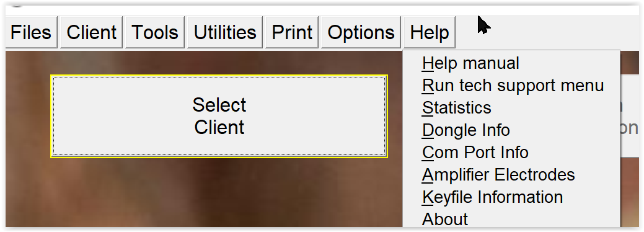The width and height of the screenshot is (644, 232).
Task: Open the Options menu
Action: tap(361, 32)
